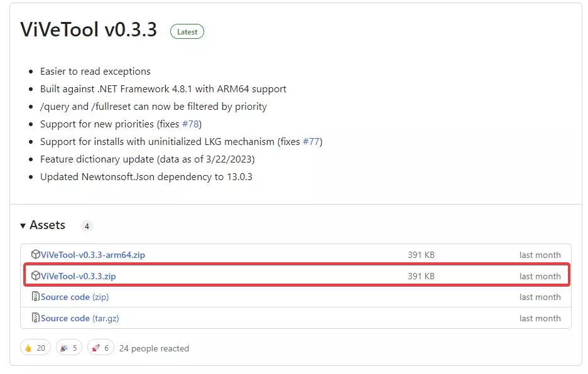Download Source code (tar.gz)
This screenshot has height=374, width=588.
[x=80, y=318]
